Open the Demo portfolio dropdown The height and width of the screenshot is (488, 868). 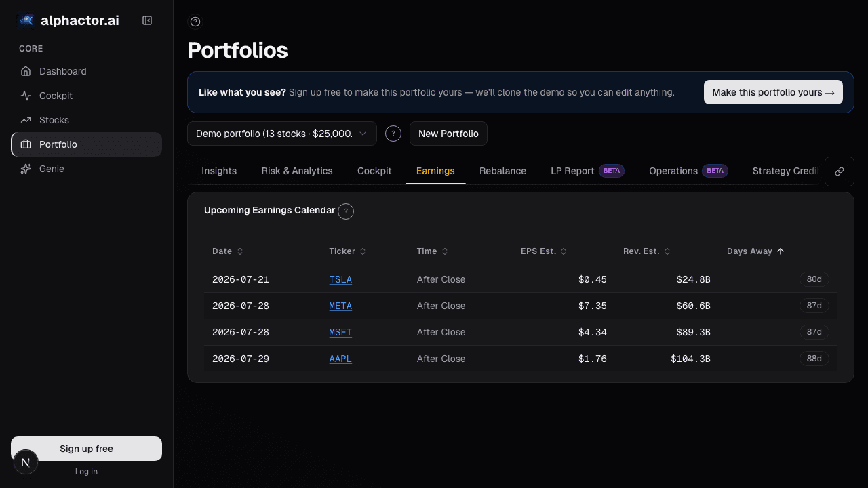click(x=282, y=134)
